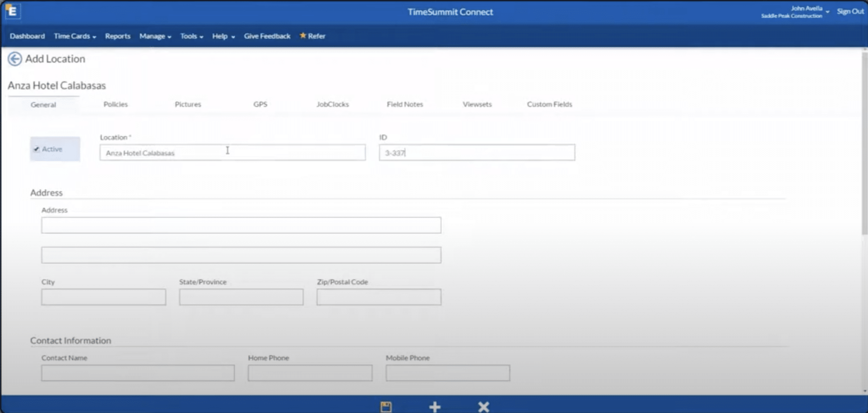Switch to the General tab
This screenshot has height=413, width=868.
[43, 105]
